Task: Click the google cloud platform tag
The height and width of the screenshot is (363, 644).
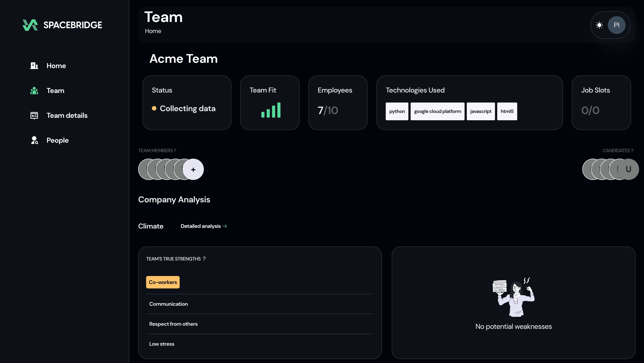Action: pyautogui.click(x=437, y=111)
